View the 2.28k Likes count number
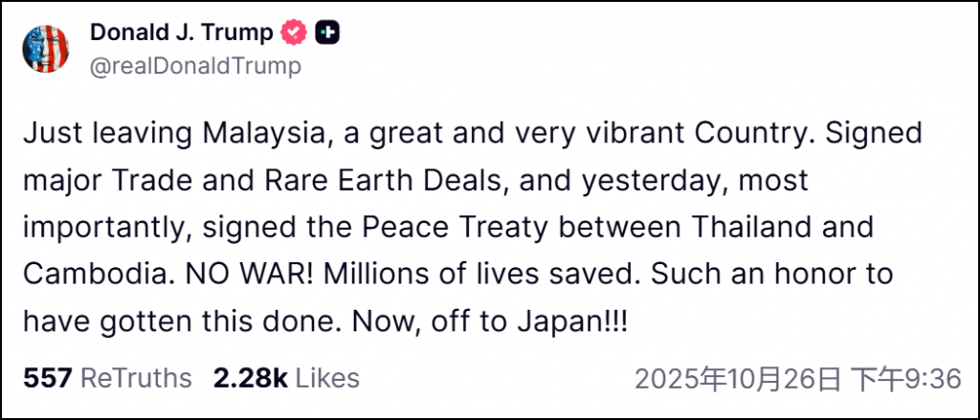 pos(251,378)
